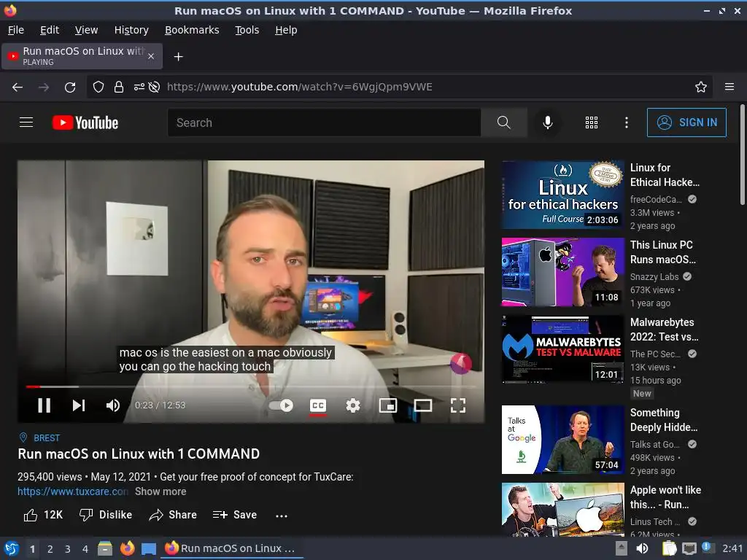Bookmark this page with star
Screen dimensions: 747x560
pyautogui.click(x=701, y=87)
